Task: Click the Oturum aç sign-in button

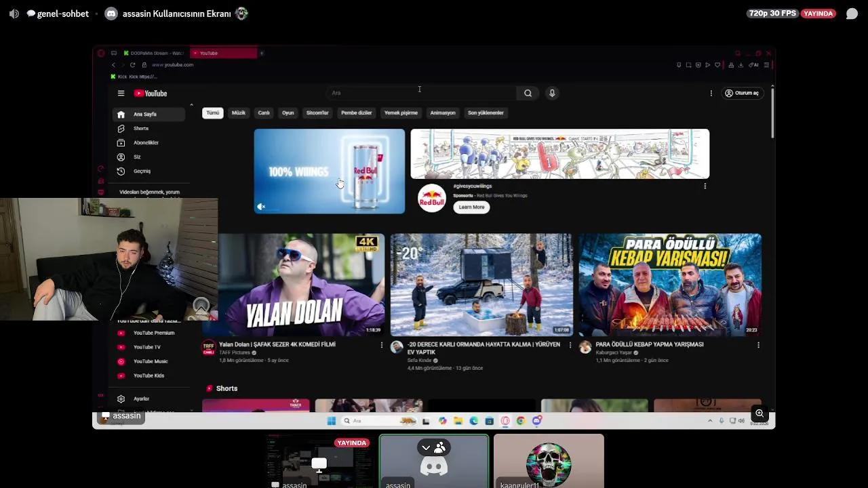Action: 742,93
